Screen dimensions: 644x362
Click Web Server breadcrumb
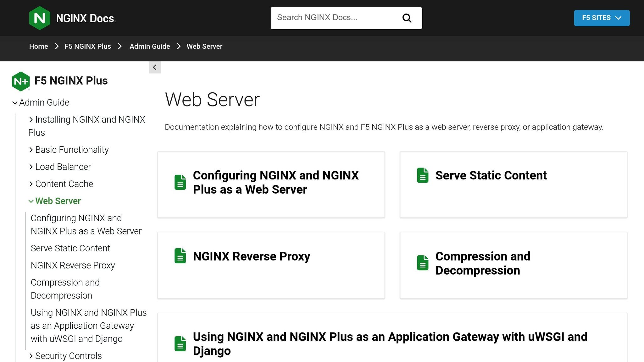click(x=204, y=47)
